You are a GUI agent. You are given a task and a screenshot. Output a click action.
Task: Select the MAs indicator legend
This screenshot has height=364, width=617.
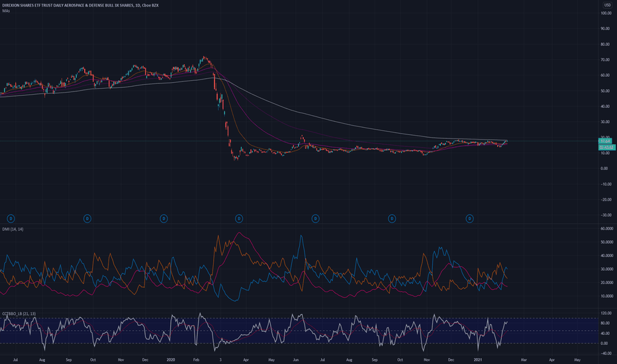[x=6, y=11]
